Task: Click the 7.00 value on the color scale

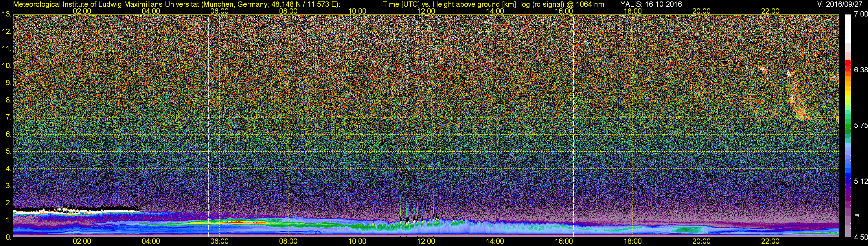Action: [x=861, y=14]
